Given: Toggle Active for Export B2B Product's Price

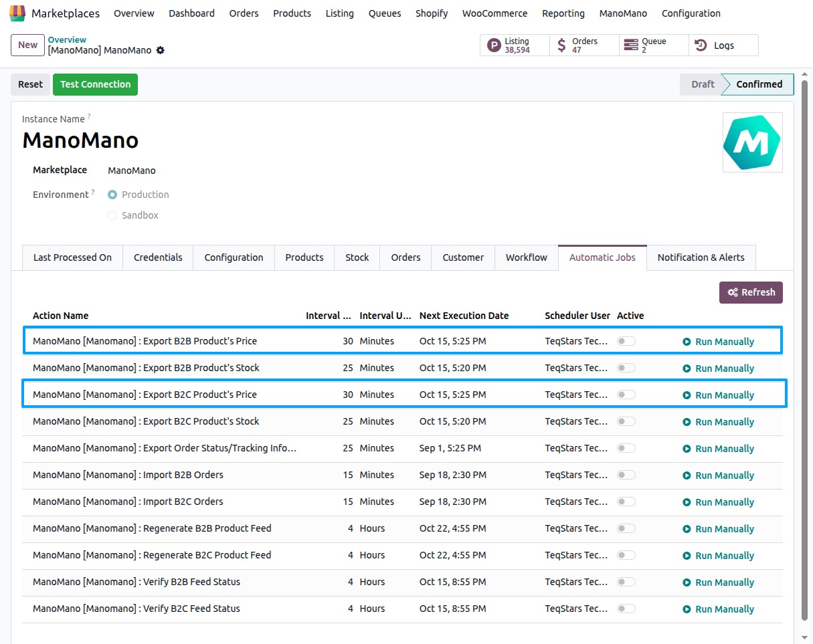Looking at the screenshot, I should pos(626,341).
